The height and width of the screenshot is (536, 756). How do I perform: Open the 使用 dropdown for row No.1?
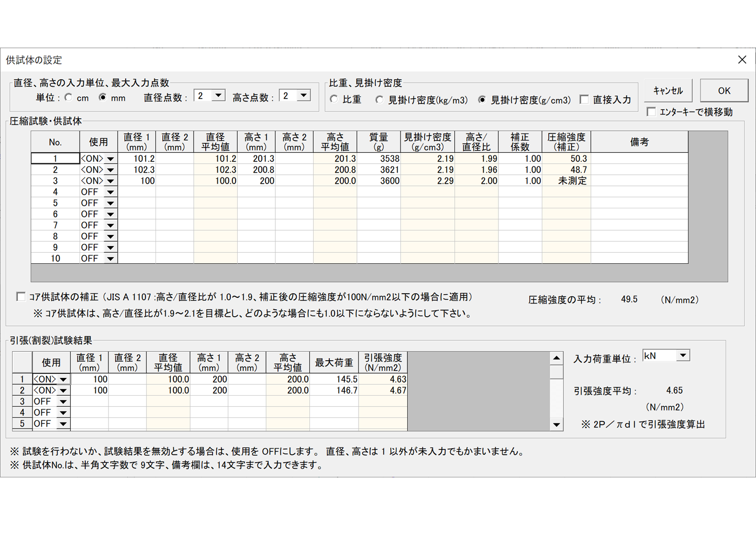(x=110, y=158)
